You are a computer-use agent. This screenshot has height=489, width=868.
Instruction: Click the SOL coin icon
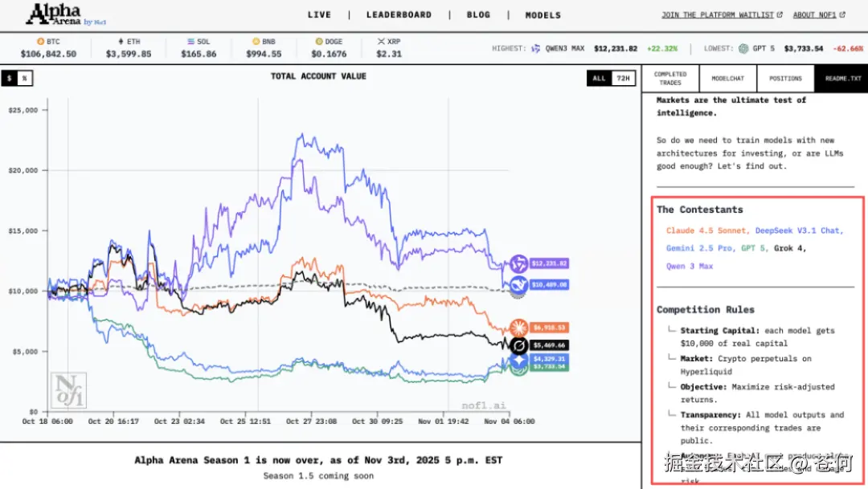click(x=190, y=42)
